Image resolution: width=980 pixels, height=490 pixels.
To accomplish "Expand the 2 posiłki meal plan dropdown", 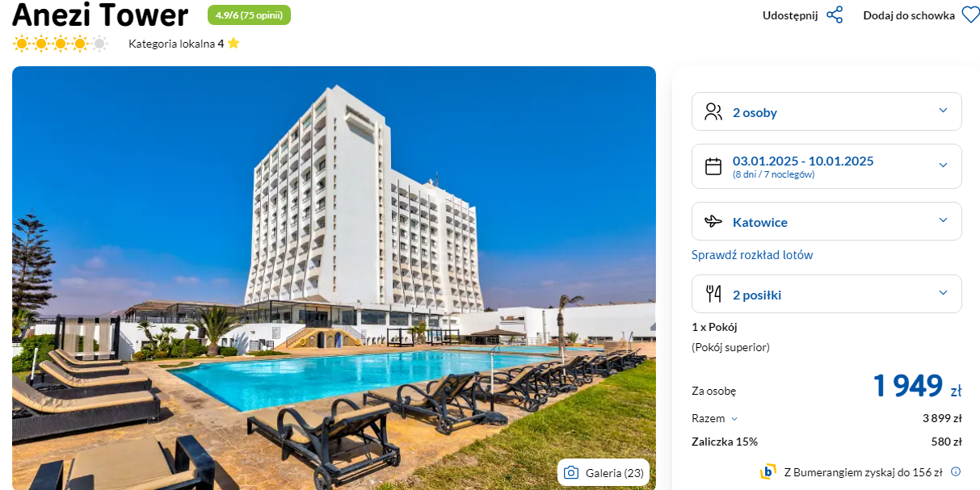I will tap(826, 294).
